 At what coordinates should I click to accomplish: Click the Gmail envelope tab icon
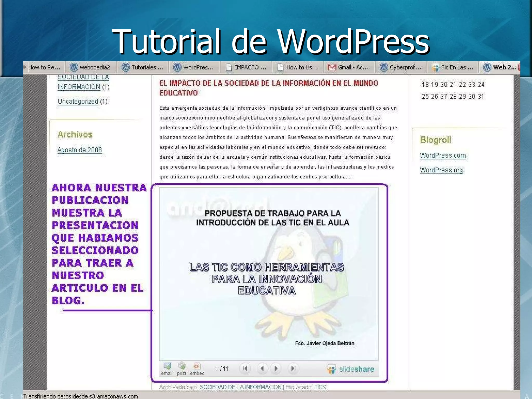coord(332,68)
